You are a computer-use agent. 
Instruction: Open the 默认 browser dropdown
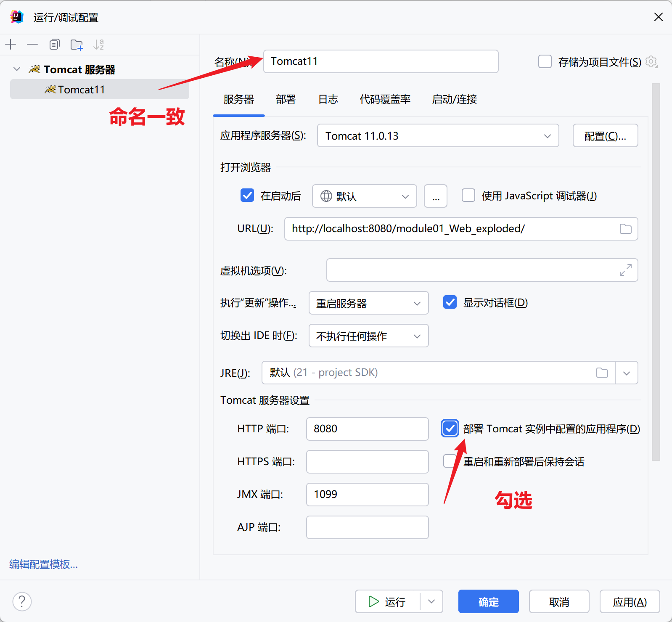tap(364, 196)
